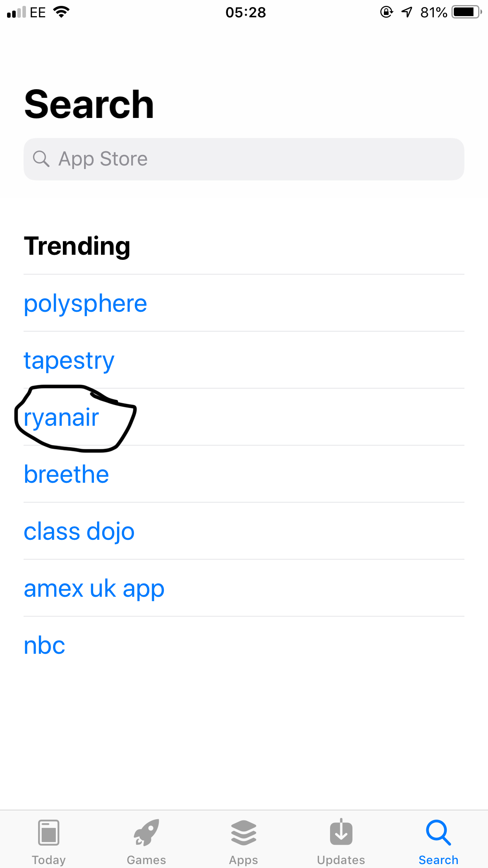Search trending term polysphere
Screen dimensions: 488x868
pyautogui.click(x=85, y=303)
